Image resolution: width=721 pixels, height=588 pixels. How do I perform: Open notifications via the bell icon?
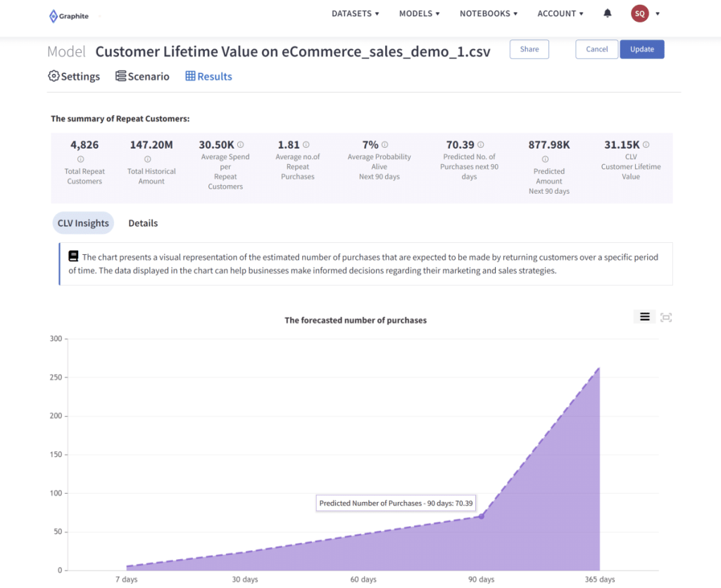click(607, 13)
